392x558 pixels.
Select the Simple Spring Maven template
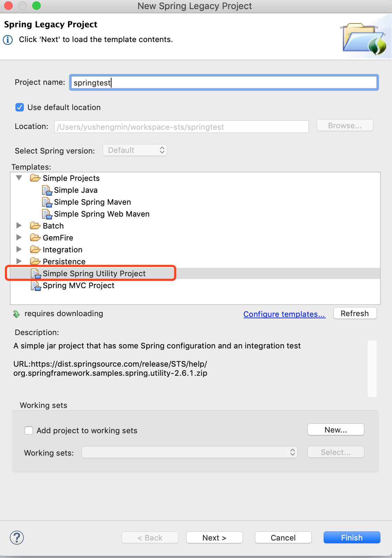click(x=93, y=202)
